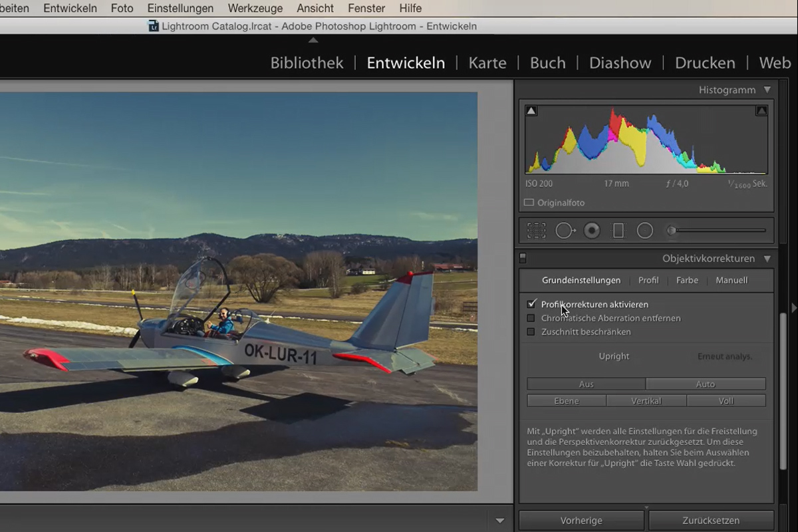Viewport: 798px width, 532px height.
Task: Enable Zuschnitt beschränken checkbox
Action: tap(531, 332)
